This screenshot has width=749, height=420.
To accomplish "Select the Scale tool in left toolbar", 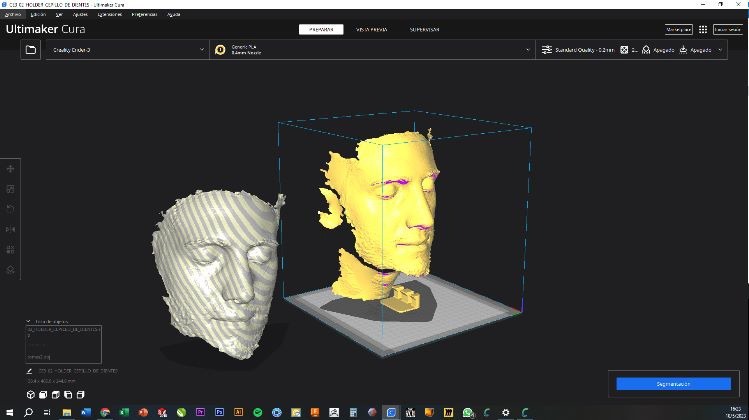I will (x=10, y=189).
